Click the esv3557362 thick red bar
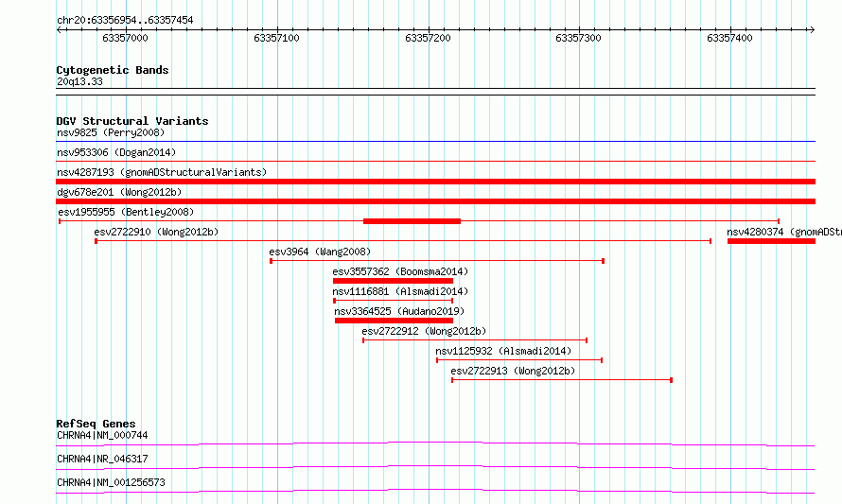The image size is (842, 504). coord(393,281)
